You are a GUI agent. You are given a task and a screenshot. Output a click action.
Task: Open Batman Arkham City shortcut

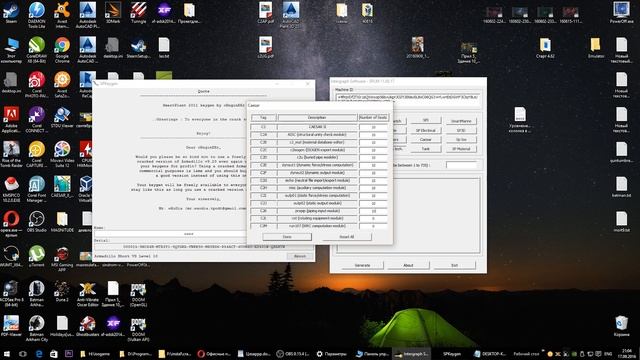pos(37,329)
